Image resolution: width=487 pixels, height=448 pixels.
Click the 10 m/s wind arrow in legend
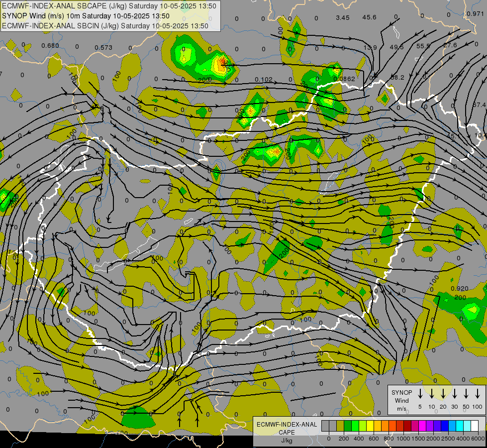pyautogui.click(x=431, y=394)
